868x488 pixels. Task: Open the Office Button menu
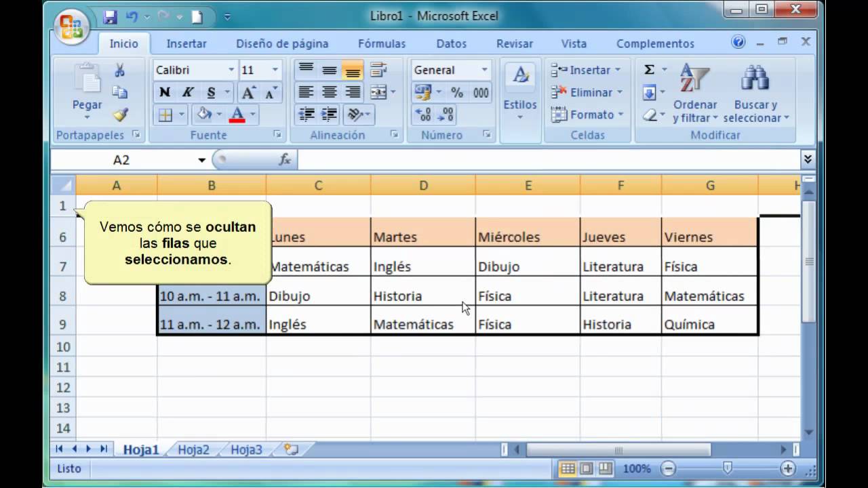click(x=72, y=26)
